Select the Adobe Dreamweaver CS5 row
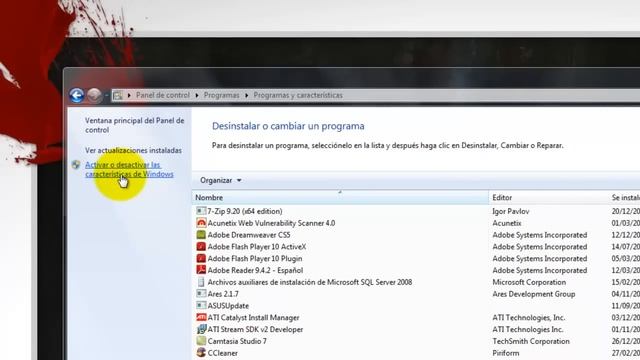The image size is (640, 360). [249, 235]
